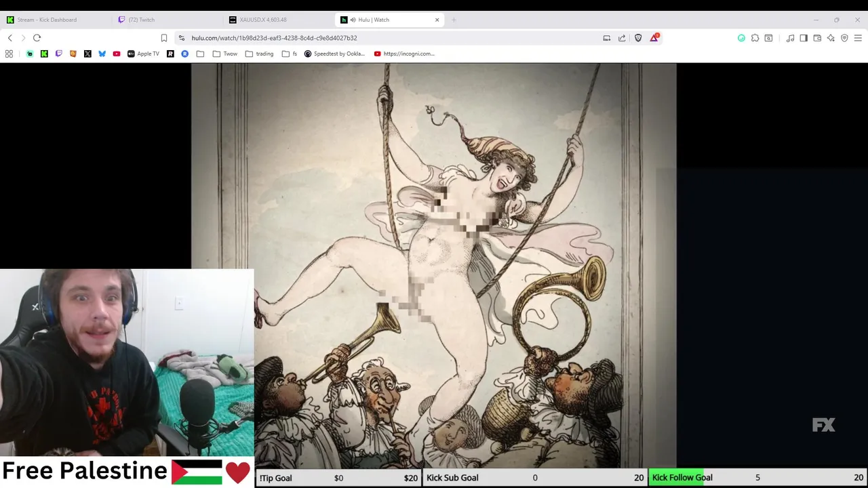Viewport: 868px width, 488px height.
Task: Click the Hulu video player artwork
Action: [x=433, y=265]
